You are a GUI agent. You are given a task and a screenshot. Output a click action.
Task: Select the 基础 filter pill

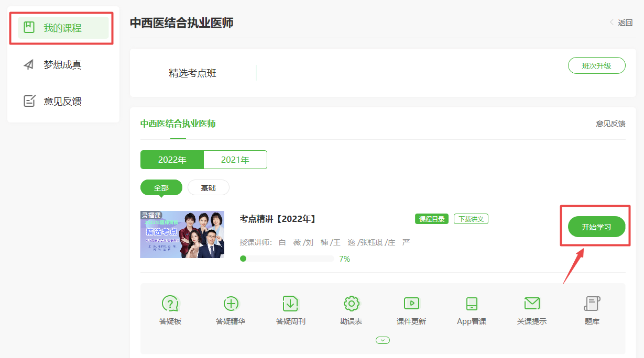pos(209,188)
